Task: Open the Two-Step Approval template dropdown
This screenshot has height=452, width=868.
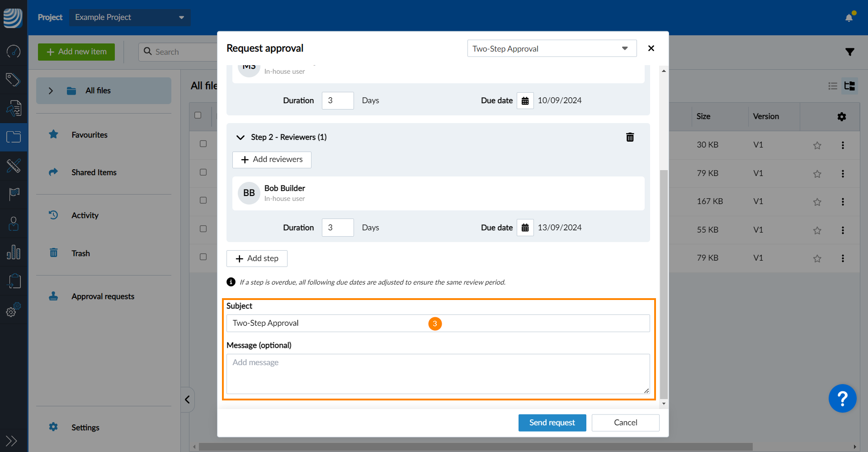Action: click(x=552, y=48)
